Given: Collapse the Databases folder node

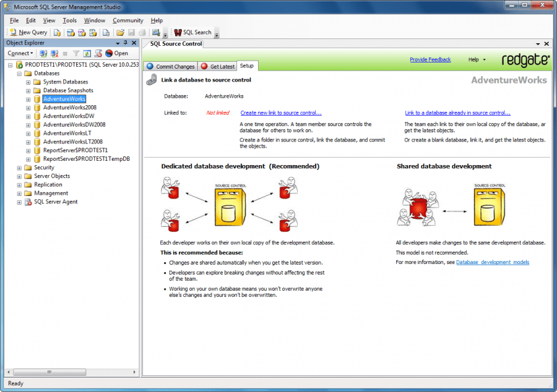Looking at the screenshot, I should click(x=20, y=73).
